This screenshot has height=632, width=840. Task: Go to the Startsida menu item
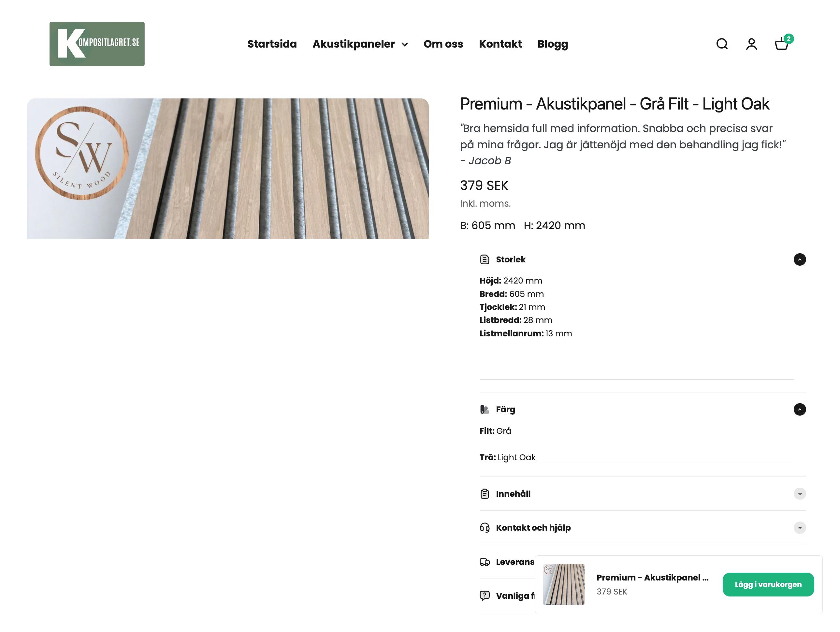pyautogui.click(x=272, y=44)
